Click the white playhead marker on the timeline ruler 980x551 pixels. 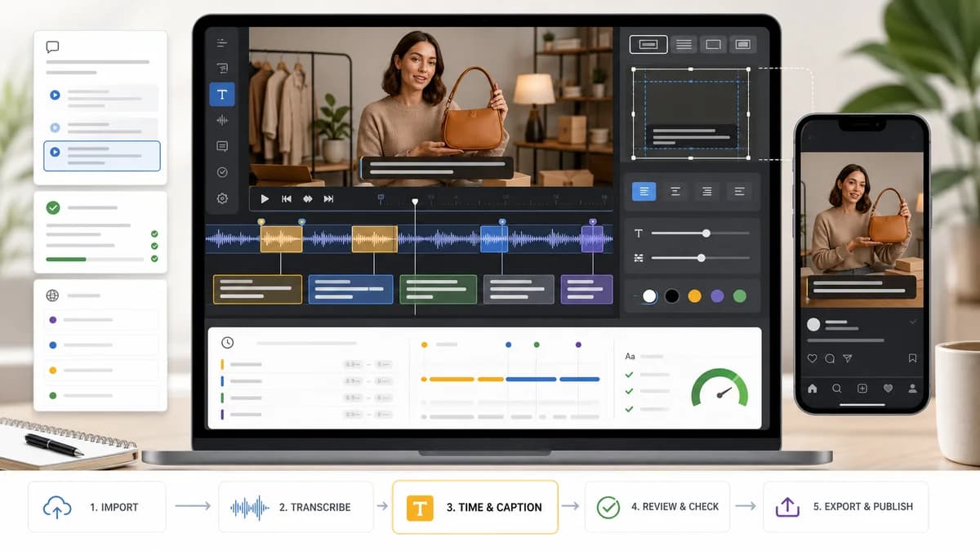[415, 202]
